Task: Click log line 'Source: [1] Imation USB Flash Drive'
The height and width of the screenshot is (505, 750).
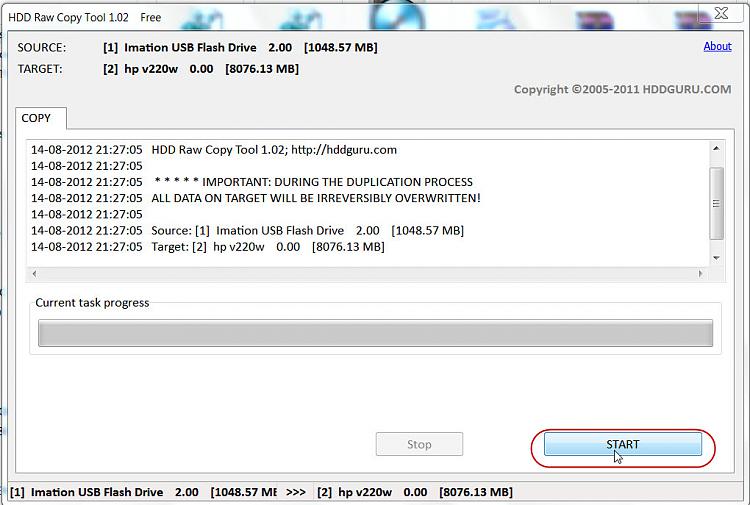Action: [x=247, y=231]
